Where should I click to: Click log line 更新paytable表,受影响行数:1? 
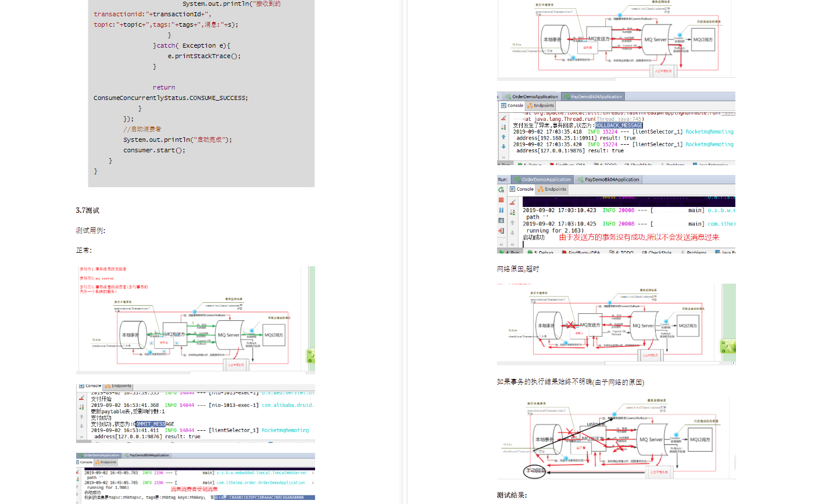128,411
